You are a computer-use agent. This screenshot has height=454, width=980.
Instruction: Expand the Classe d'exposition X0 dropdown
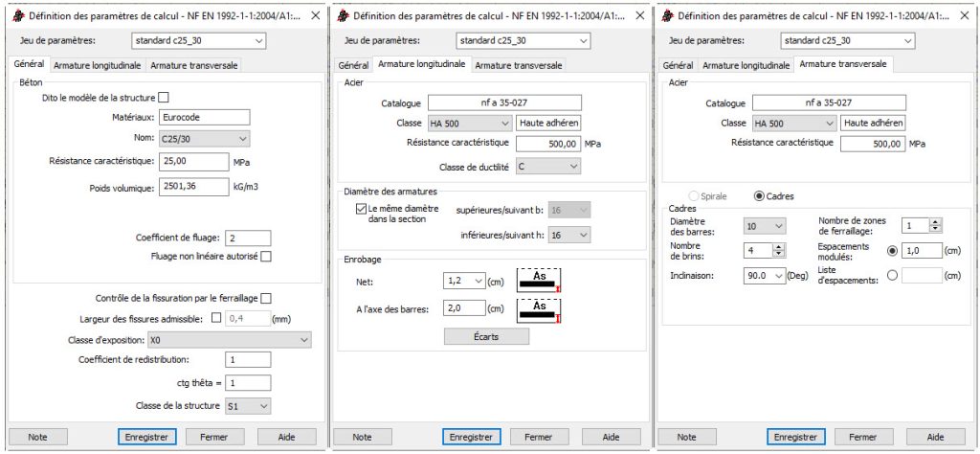click(228, 340)
